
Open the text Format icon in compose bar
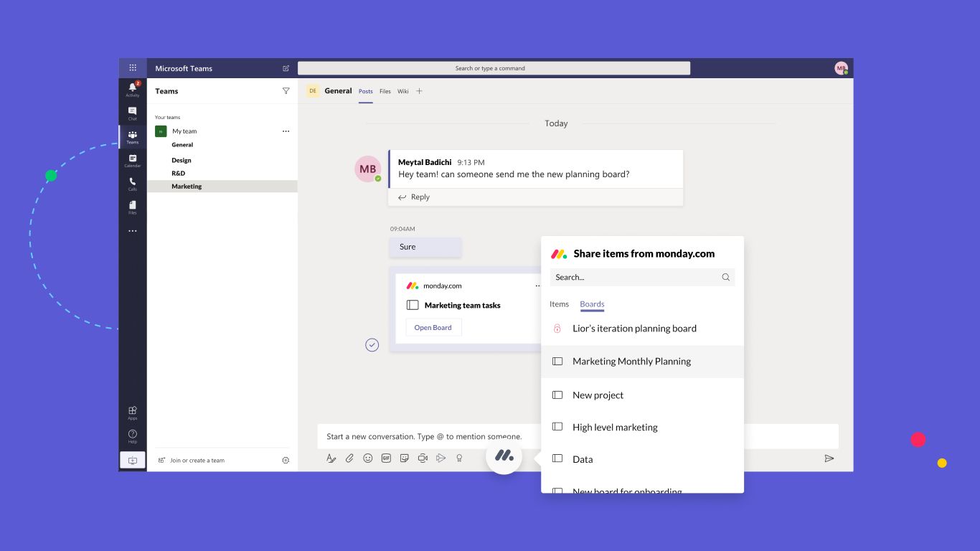pos(331,458)
